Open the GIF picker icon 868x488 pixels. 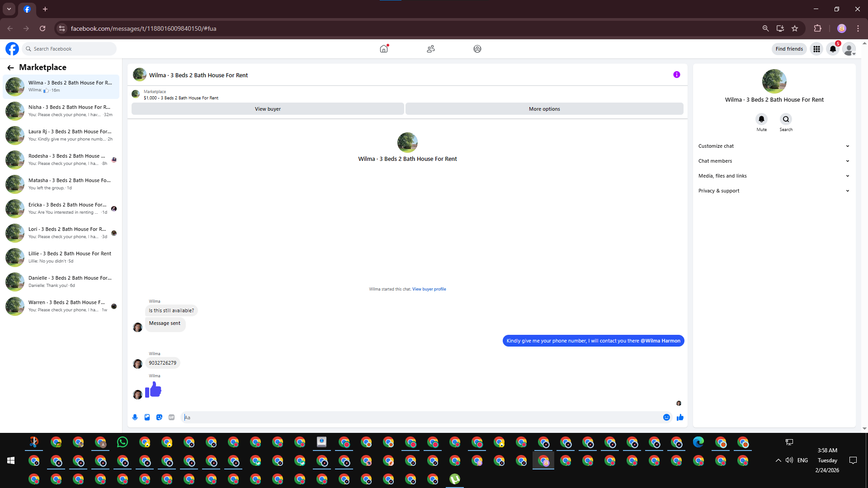171,418
